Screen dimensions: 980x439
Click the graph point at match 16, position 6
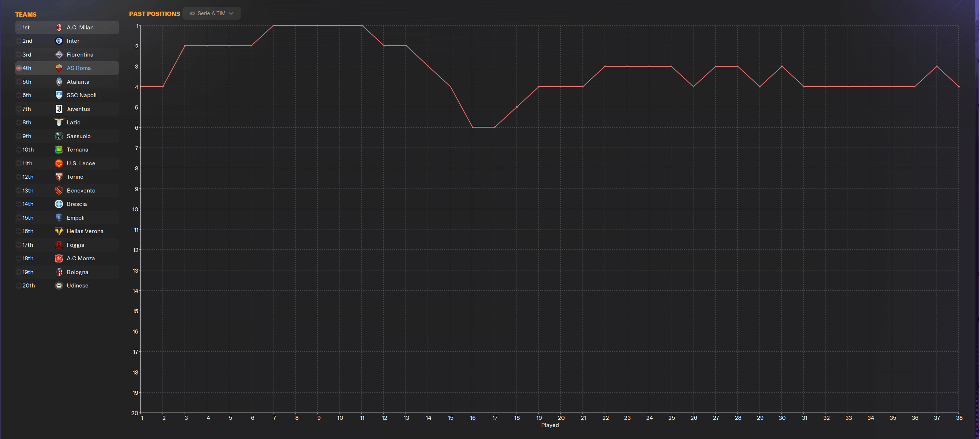pos(473,127)
